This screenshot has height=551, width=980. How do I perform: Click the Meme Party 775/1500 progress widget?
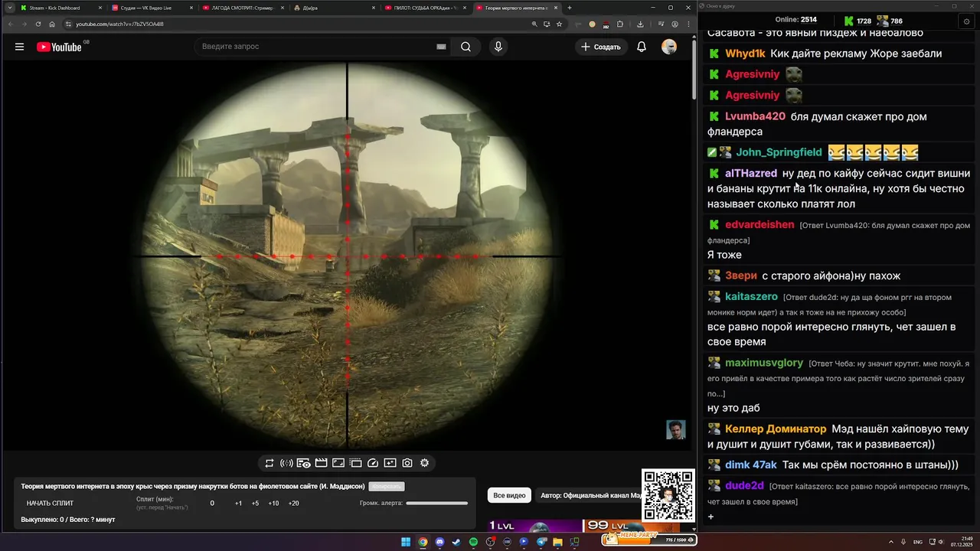coord(648,539)
